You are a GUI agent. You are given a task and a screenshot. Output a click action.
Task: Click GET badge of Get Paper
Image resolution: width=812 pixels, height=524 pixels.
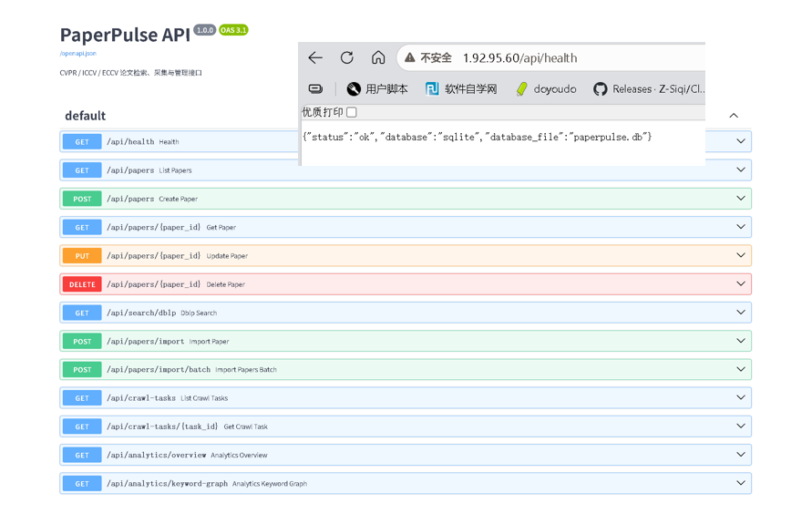coord(82,227)
